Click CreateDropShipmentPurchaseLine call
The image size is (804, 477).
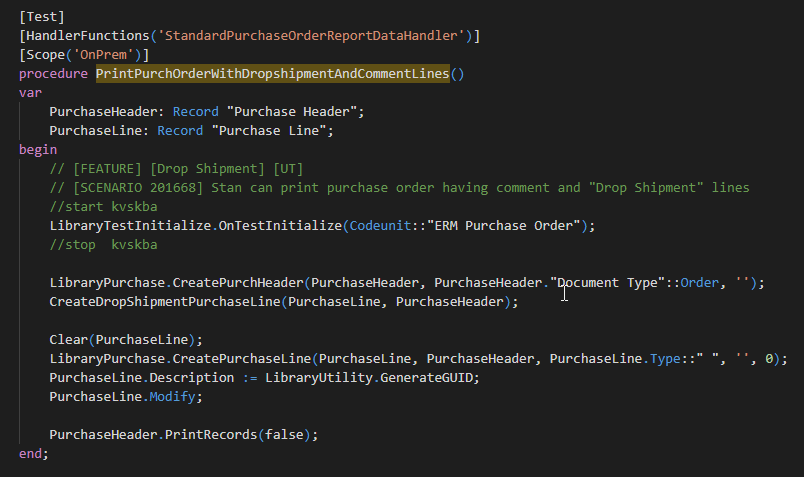165,302
